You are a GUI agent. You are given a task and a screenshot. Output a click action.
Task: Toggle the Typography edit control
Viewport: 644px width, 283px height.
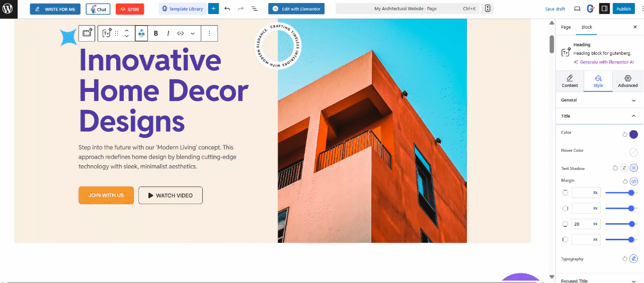point(634,259)
